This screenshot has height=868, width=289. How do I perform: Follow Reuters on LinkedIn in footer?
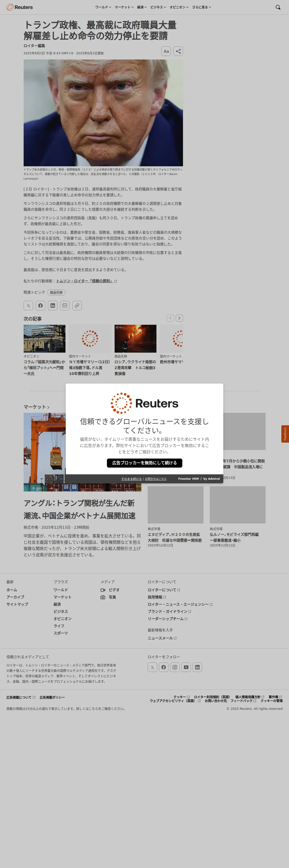197,667
